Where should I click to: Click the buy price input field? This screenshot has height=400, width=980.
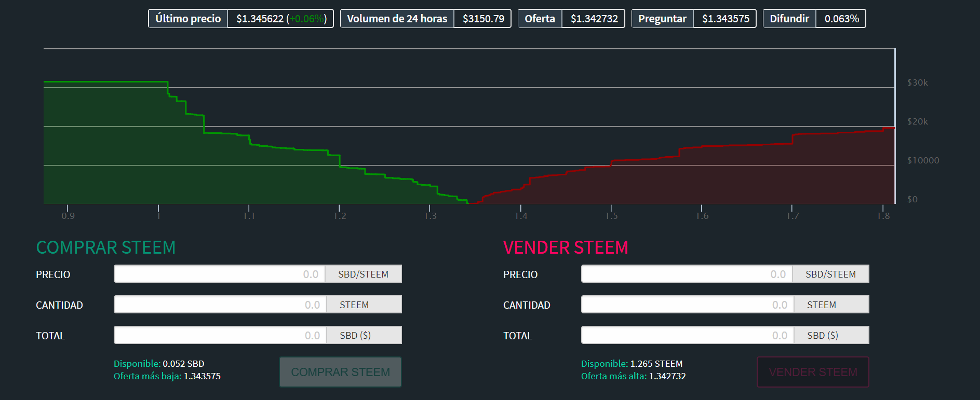click(220, 274)
